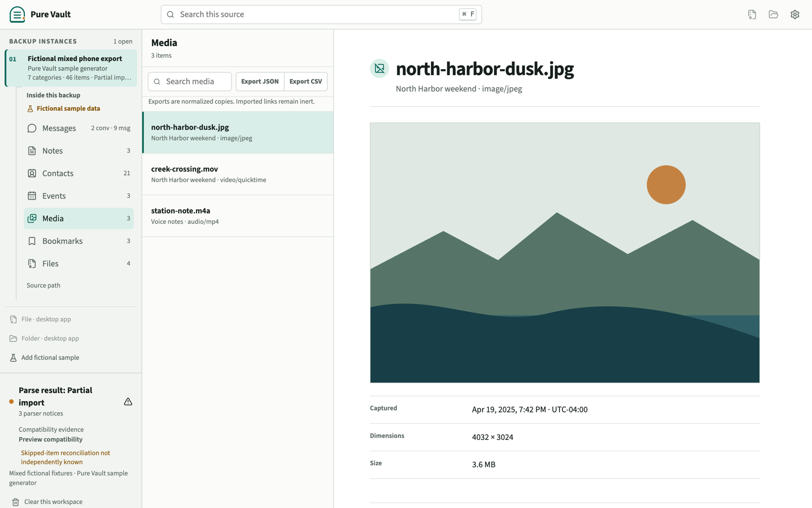
Task: Open folder icon in top-right toolbar
Action: pyautogui.click(x=773, y=15)
